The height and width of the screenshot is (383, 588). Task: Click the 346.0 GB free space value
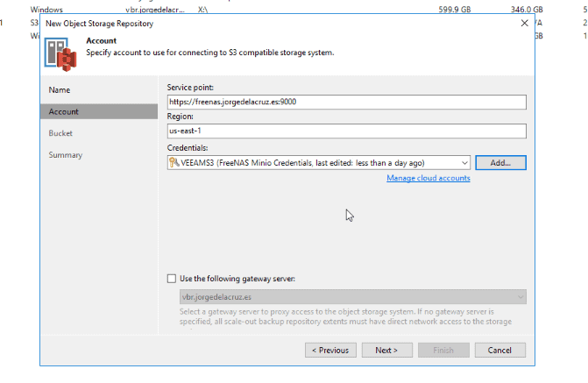(x=527, y=10)
